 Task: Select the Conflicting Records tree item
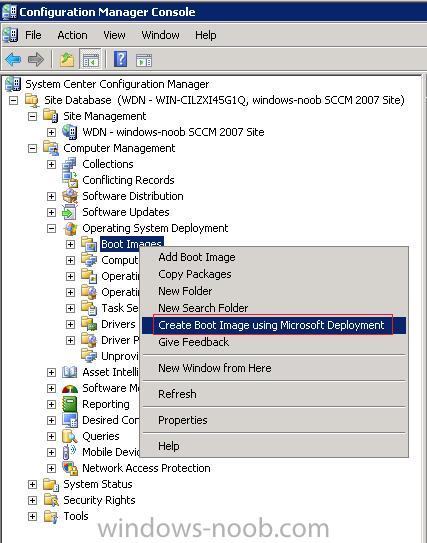point(128,180)
